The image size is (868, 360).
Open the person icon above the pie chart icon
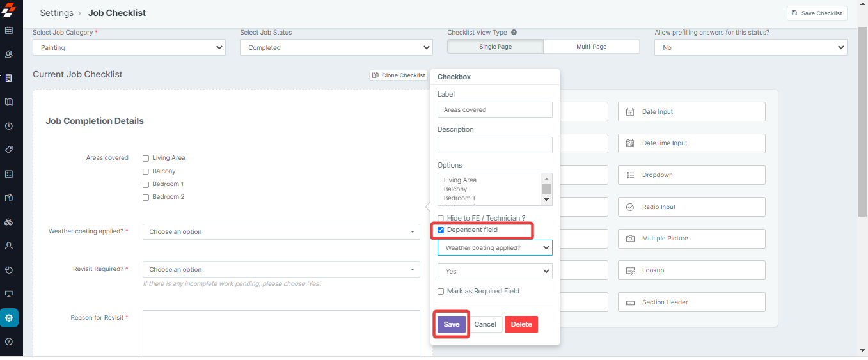(x=9, y=246)
